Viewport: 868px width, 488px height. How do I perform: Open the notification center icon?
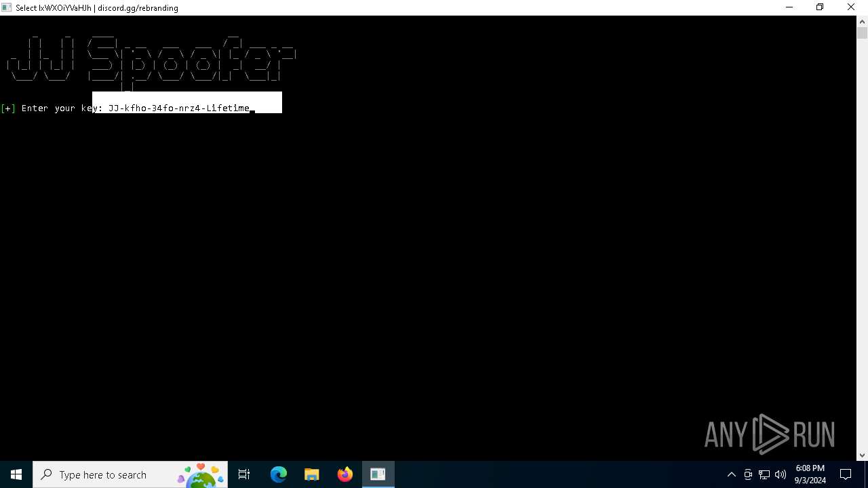click(846, 474)
